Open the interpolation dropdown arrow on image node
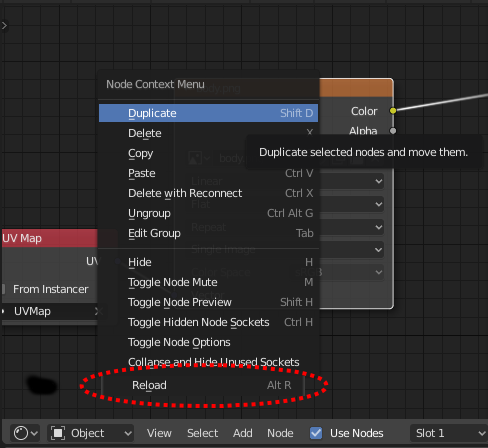The height and width of the screenshot is (448, 488). pos(379,181)
